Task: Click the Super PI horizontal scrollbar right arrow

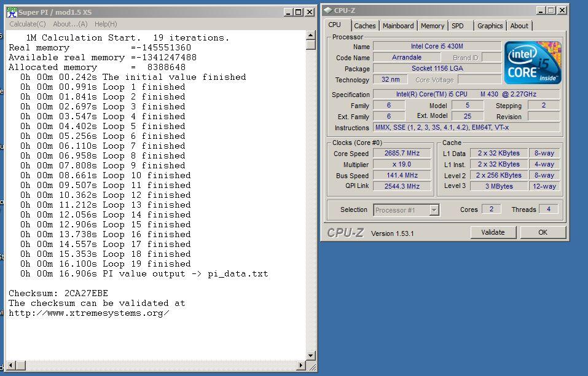Action: 301,365
